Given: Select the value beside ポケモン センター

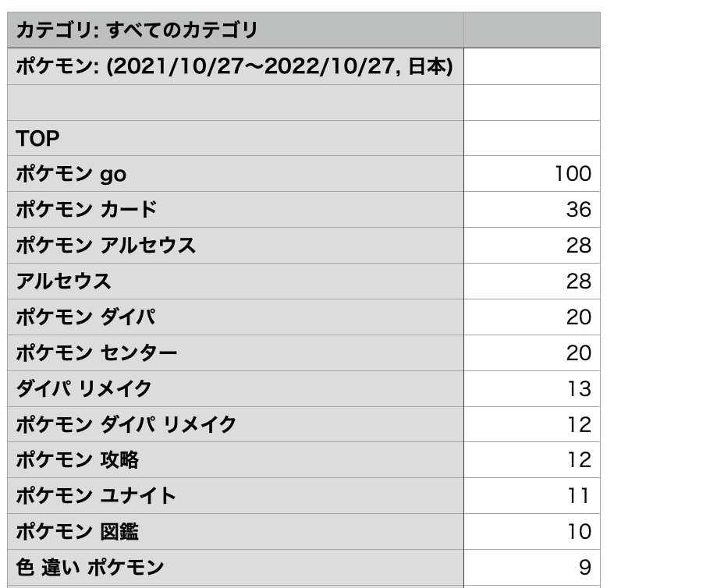Looking at the screenshot, I should [532, 353].
